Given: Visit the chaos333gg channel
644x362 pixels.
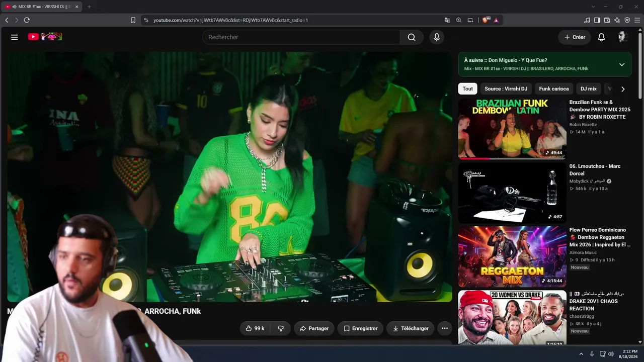Looking at the screenshot, I should click(x=582, y=317).
